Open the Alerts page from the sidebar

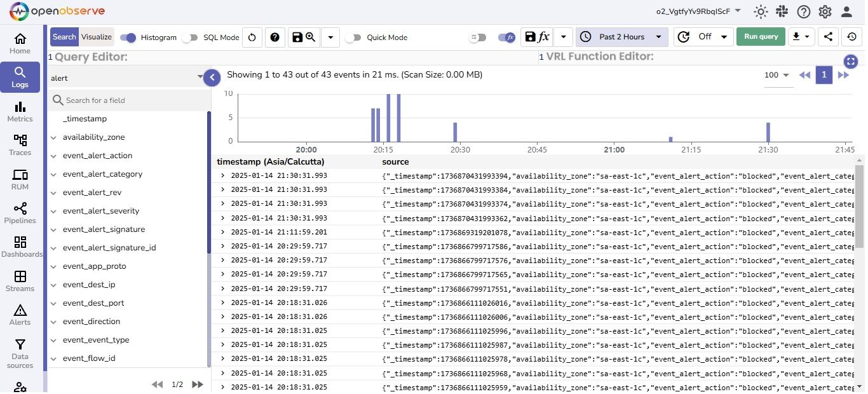tap(20, 314)
